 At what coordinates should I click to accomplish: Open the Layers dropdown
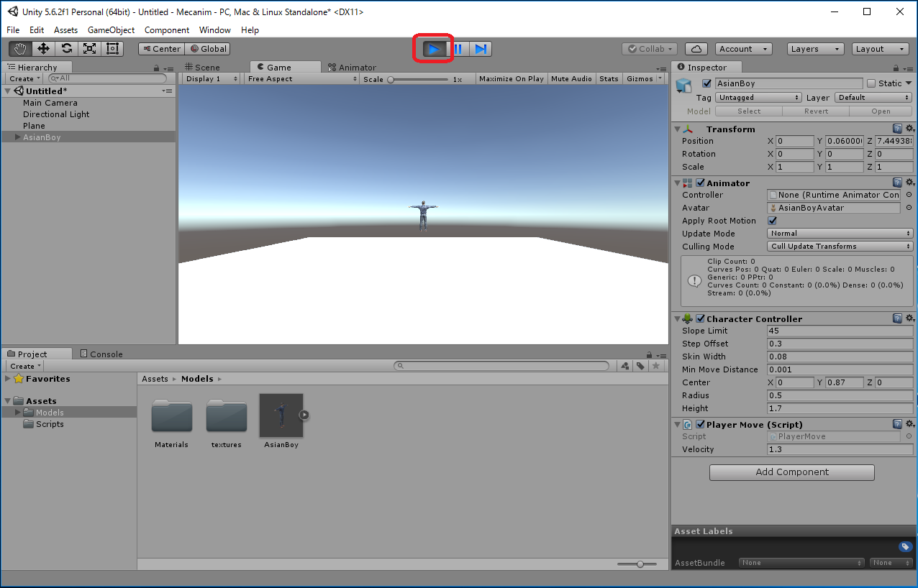[815, 49]
